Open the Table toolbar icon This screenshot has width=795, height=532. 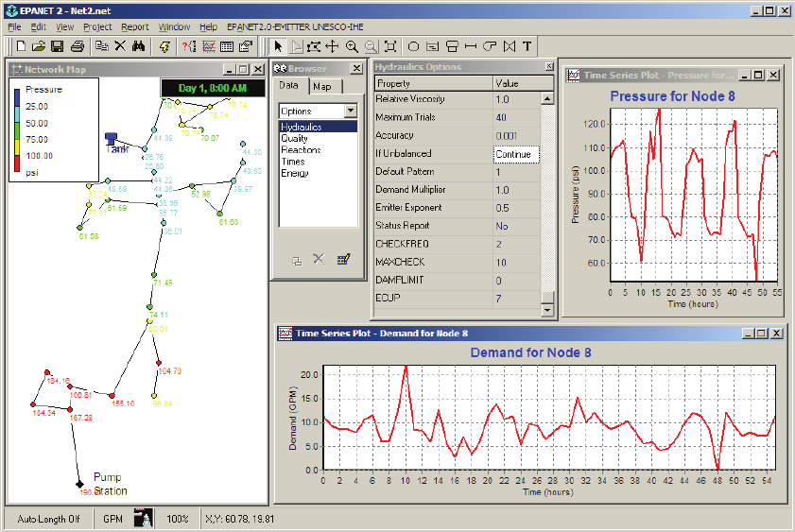[227, 46]
